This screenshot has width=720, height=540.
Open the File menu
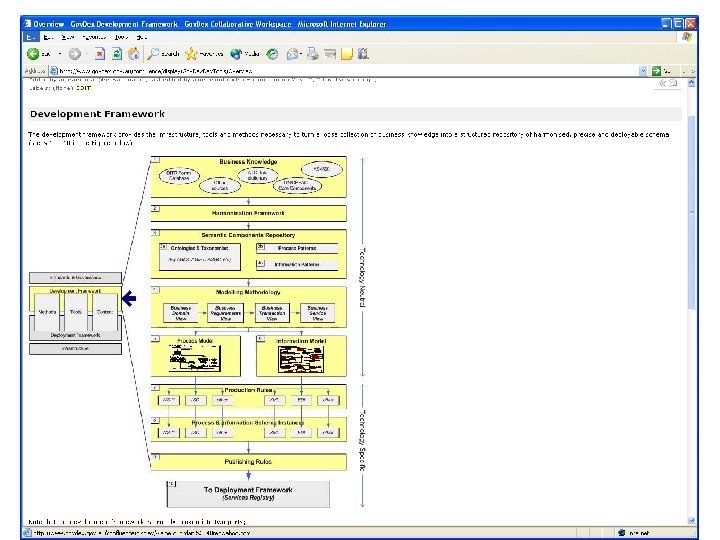click(x=31, y=36)
